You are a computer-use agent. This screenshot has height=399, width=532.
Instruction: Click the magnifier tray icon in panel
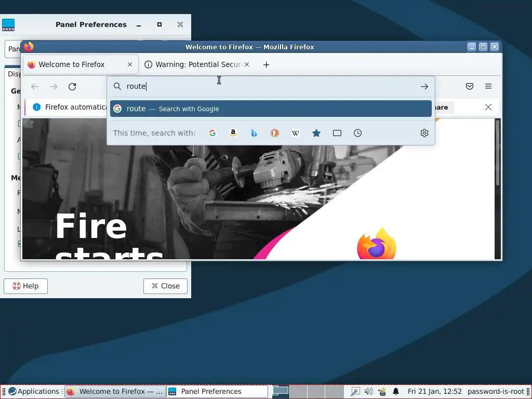(x=355, y=392)
